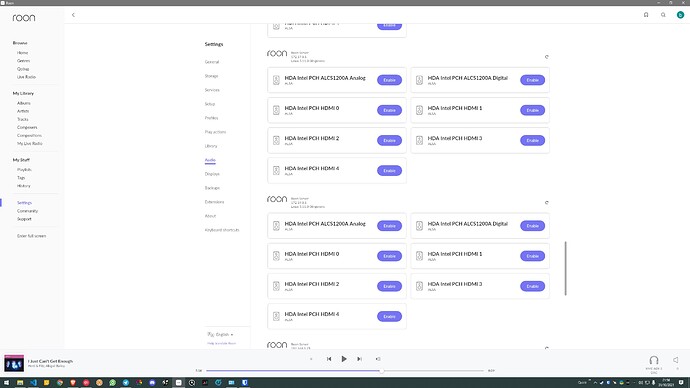Play the current track

[x=344, y=359]
